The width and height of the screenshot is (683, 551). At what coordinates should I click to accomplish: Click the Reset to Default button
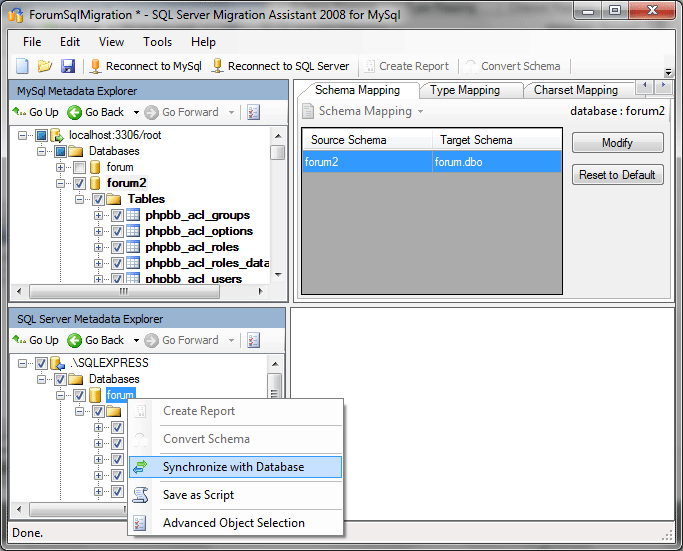tap(617, 175)
